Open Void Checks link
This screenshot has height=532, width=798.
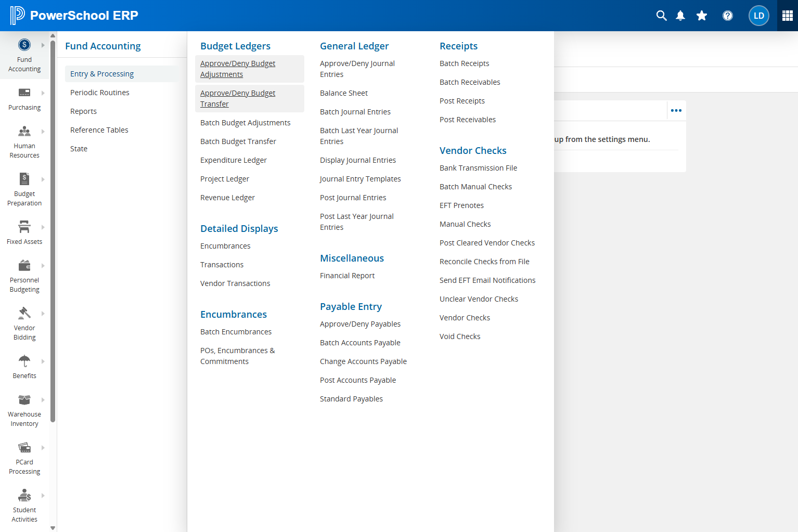coord(460,336)
